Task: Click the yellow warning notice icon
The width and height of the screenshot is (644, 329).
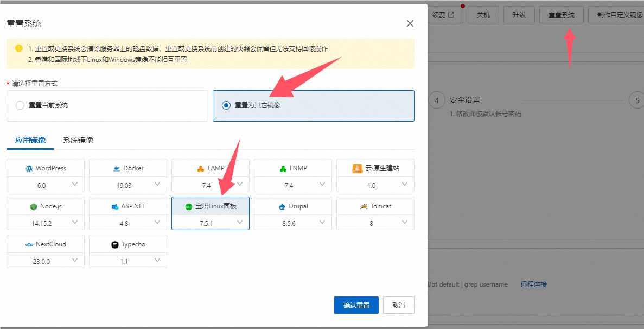Action: [19, 48]
